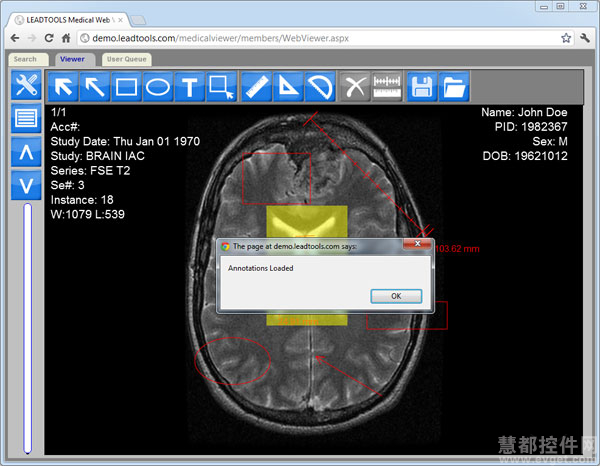Open a new browser tab

point(138,20)
